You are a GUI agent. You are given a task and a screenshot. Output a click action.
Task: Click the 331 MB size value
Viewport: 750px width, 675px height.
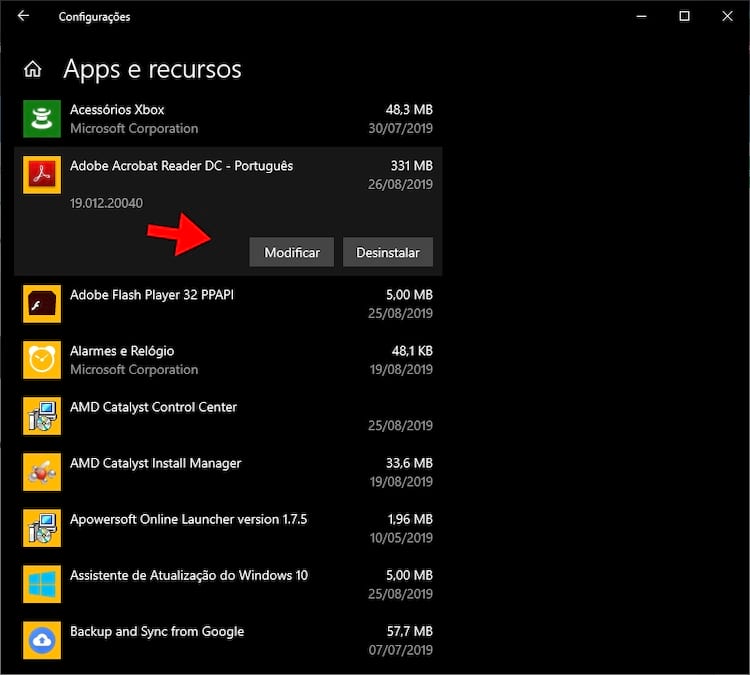pyautogui.click(x=412, y=166)
